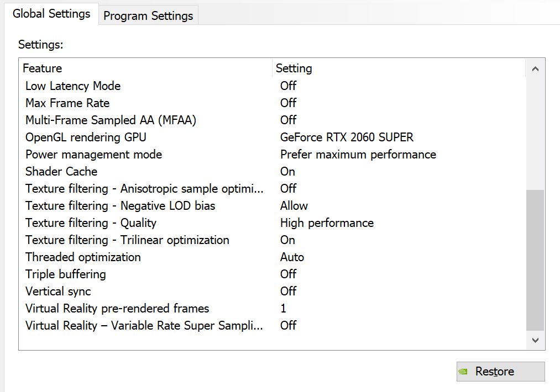Select the Global Settings tab
560x392 pixels.
(51, 14)
